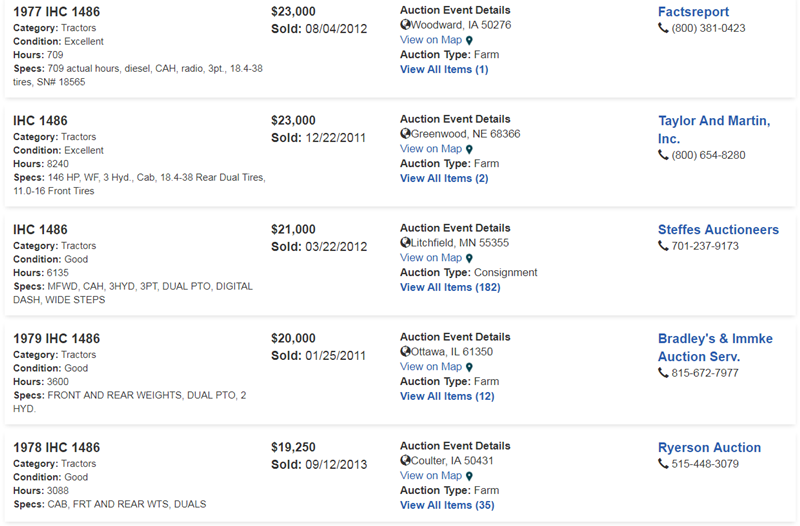Click the map pin icon for Greenwood, NE

[x=469, y=150]
